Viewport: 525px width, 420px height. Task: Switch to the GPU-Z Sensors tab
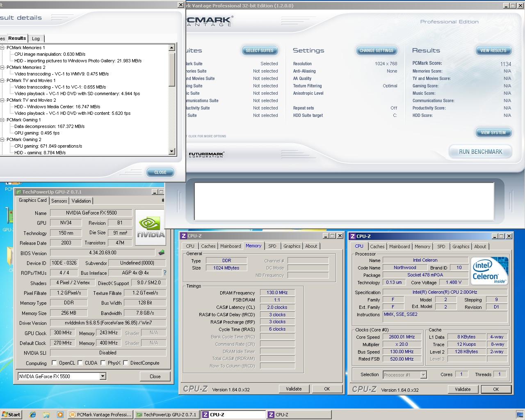59,201
